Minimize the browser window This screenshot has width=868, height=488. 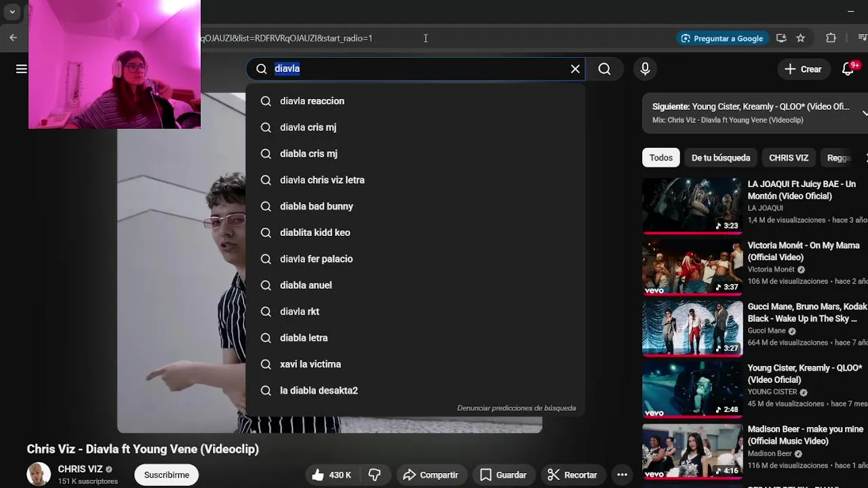[850, 12]
